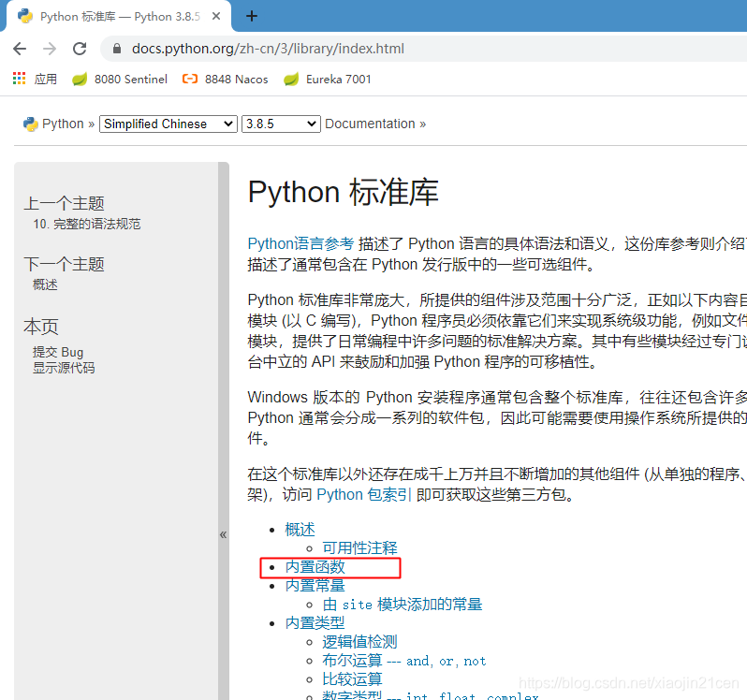Click the Python breadcrumb link
The image size is (747, 700).
(x=63, y=124)
